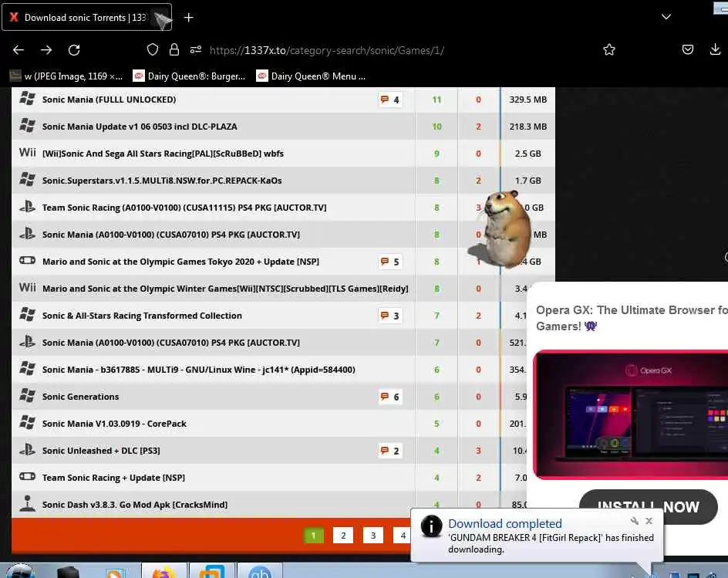Open the Pocket save icon
728x578 pixels.
[x=688, y=49]
